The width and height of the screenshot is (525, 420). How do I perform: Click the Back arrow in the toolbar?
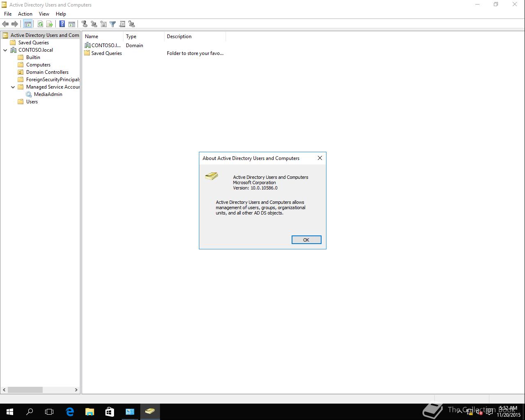coord(5,24)
